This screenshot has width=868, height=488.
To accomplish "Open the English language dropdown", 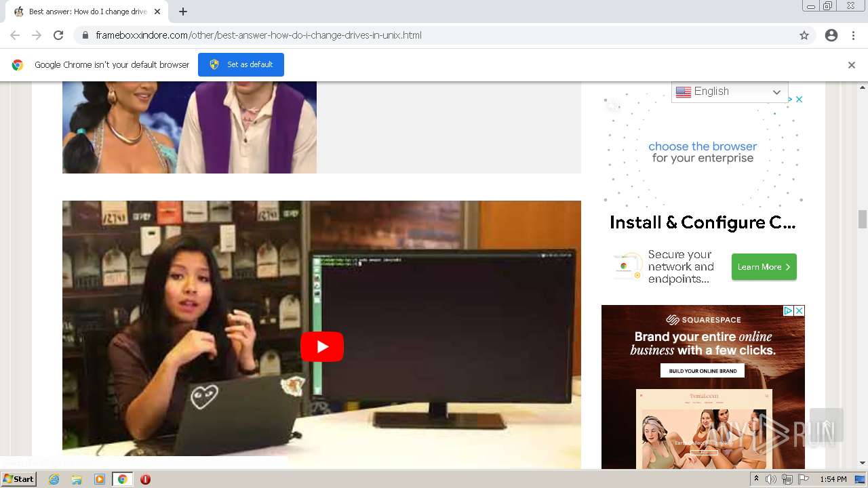I will pyautogui.click(x=730, y=91).
